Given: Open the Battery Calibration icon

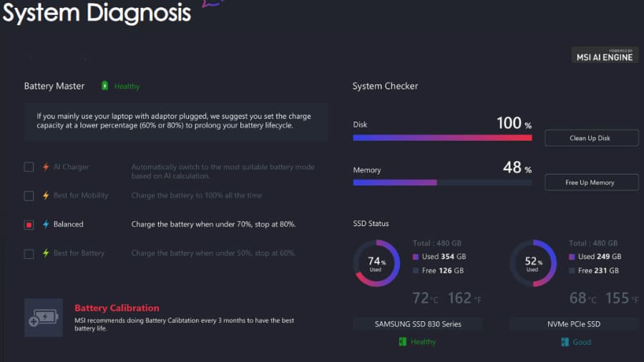Looking at the screenshot, I should (x=44, y=317).
